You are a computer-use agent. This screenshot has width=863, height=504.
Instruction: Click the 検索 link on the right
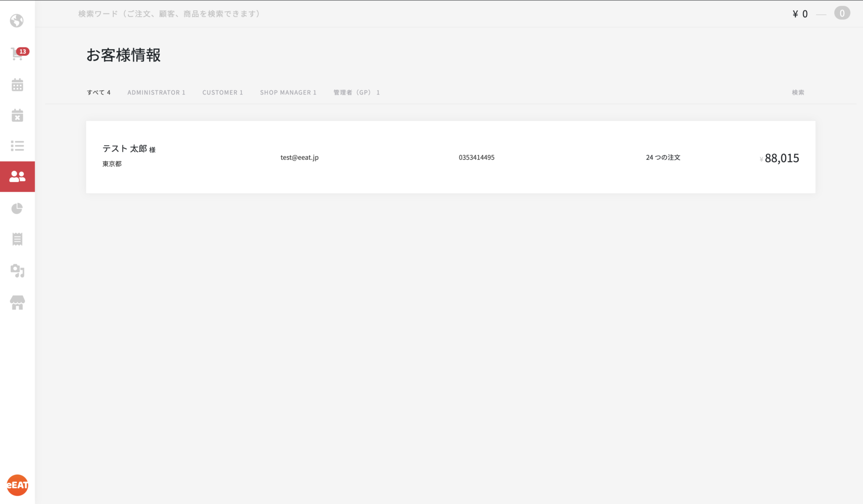798,93
